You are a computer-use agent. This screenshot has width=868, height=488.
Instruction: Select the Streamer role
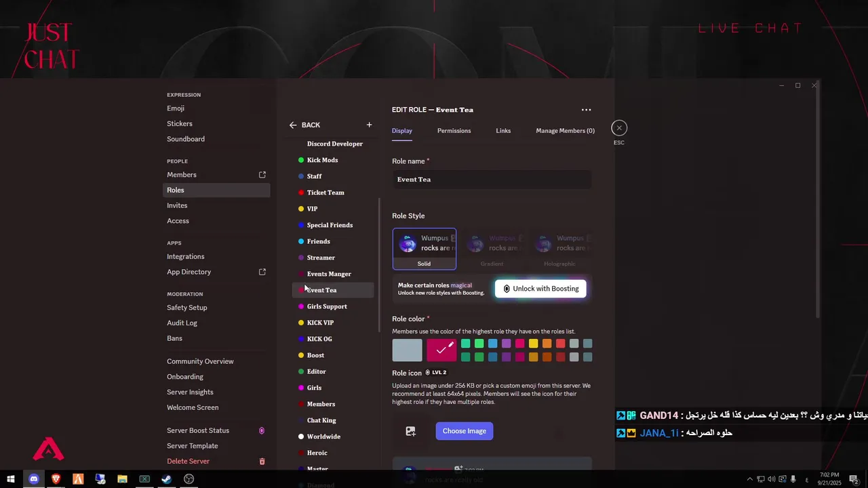click(333, 258)
